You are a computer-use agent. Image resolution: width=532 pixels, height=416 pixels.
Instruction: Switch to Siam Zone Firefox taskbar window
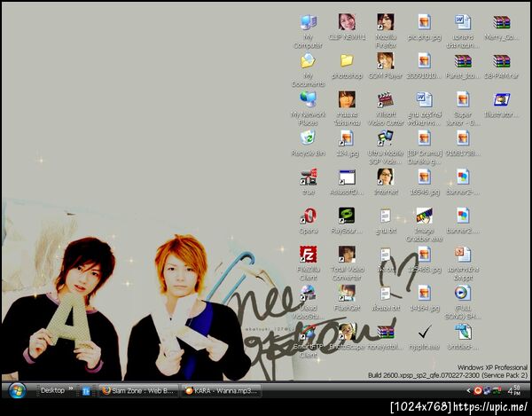point(138,391)
